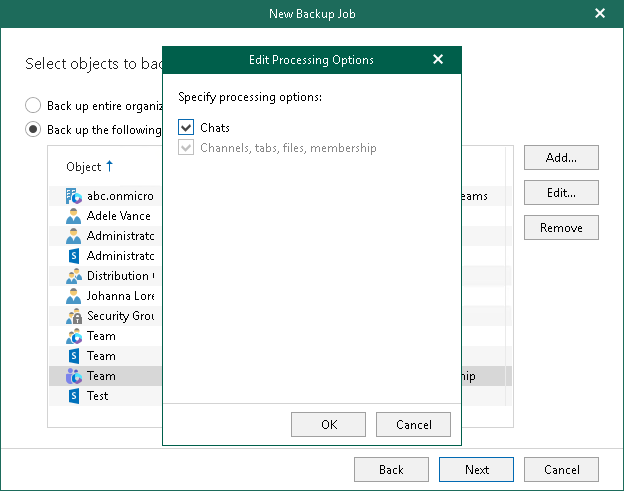Click the SharePoint icon beside the Administrator site
This screenshot has height=491, width=624.
click(73, 256)
